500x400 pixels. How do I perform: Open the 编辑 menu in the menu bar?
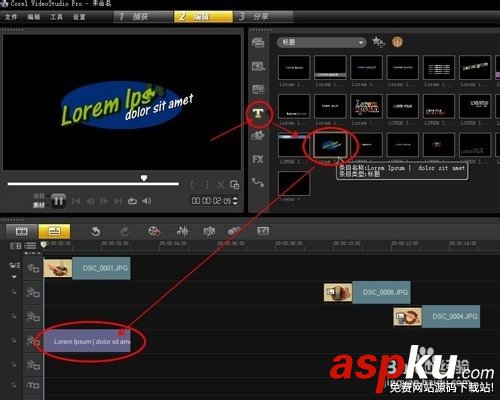[34, 17]
